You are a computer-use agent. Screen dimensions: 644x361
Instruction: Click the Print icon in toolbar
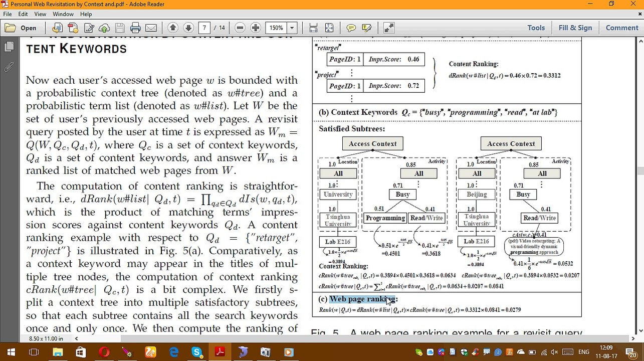pos(135,28)
